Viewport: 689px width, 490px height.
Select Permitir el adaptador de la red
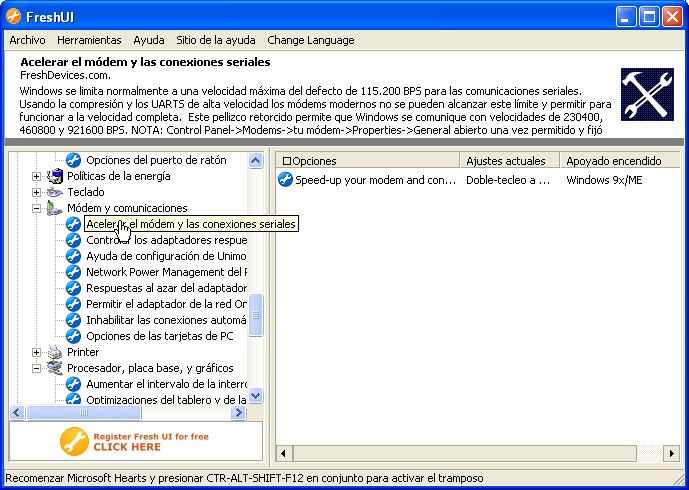pyautogui.click(x=167, y=304)
